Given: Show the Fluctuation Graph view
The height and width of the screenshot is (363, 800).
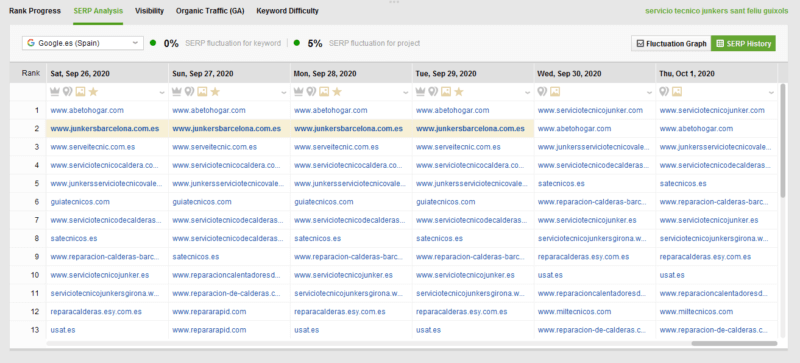Looking at the screenshot, I should coord(671,43).
